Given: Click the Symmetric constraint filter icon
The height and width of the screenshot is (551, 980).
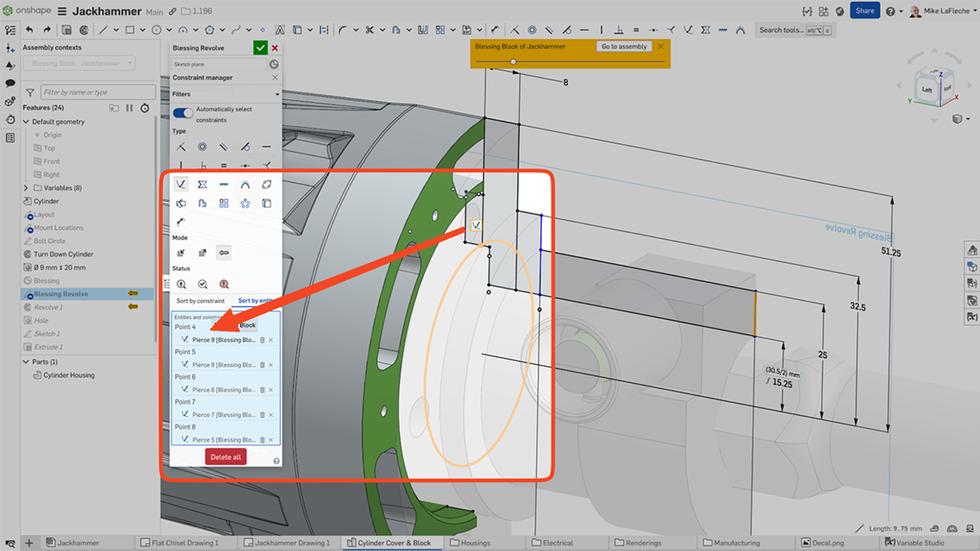Looking at the screenshot, I should click(202, 184).
